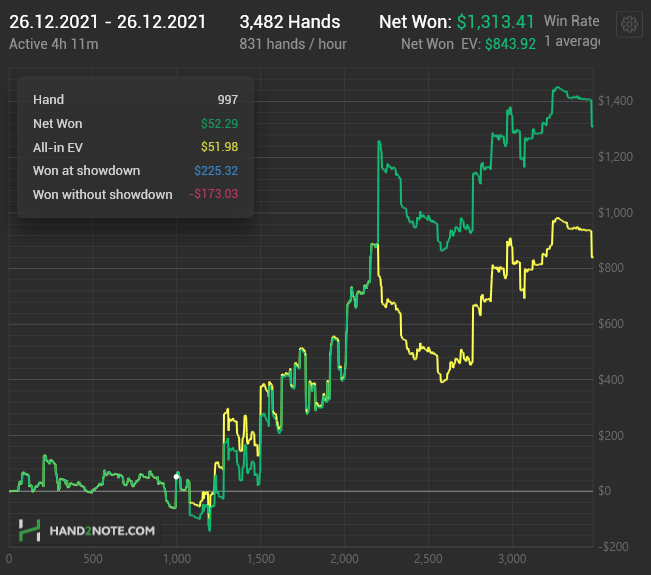Click the $400 y-axis label
This screenshot has height=575, width=651.
[x=611, y=380]
